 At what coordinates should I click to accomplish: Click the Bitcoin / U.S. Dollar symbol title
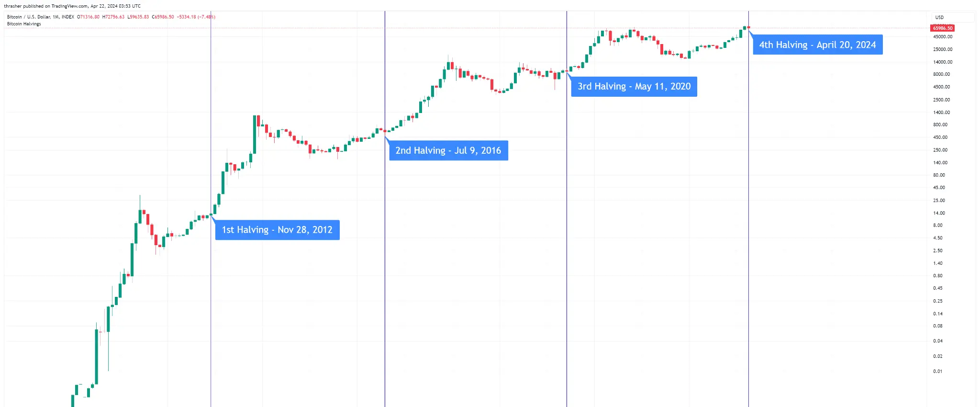pos(29,17)
